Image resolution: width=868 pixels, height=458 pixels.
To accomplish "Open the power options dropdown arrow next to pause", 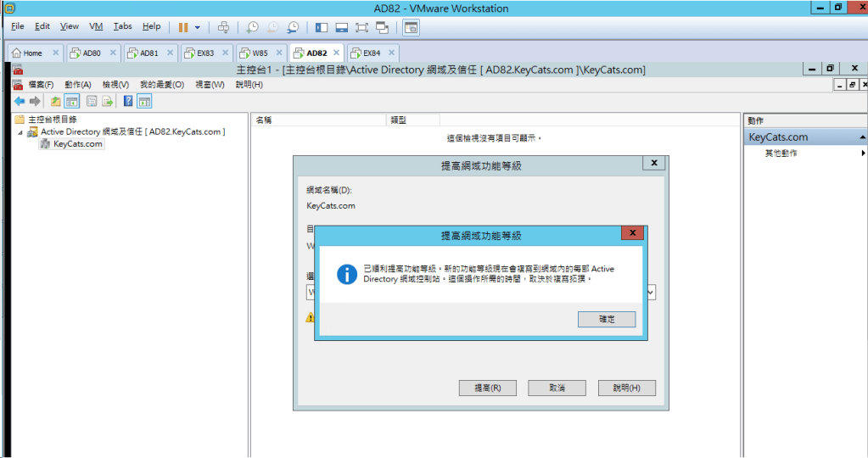I will point(198,27).
